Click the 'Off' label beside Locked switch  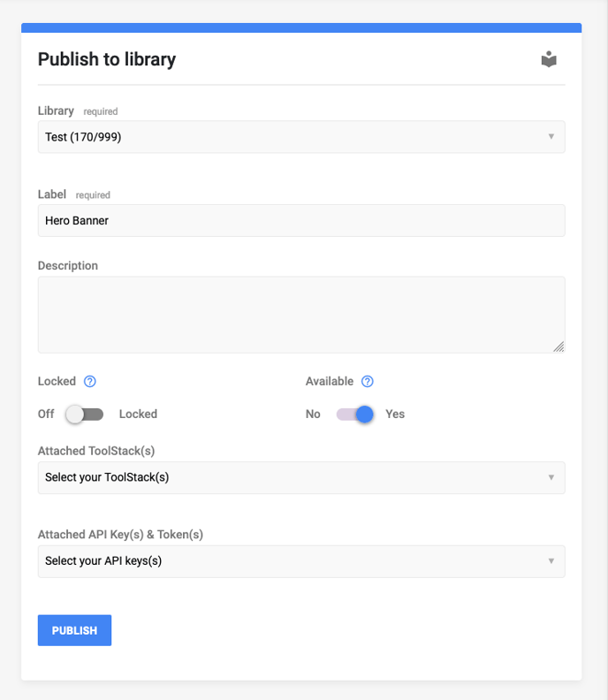[46, 415]
